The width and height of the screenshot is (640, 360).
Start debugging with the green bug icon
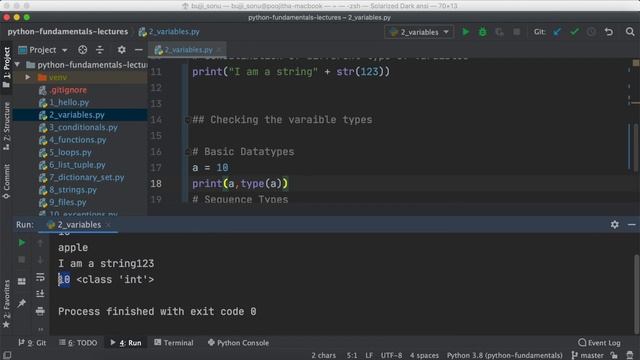click(482, 32)
